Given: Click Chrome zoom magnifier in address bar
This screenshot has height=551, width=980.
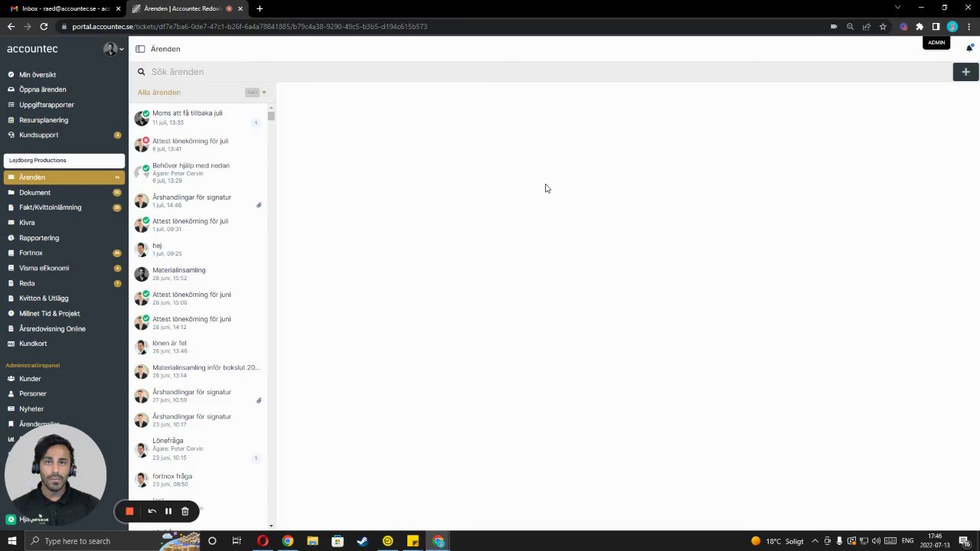Looking at the screenshot, I should tap(850, 27).
